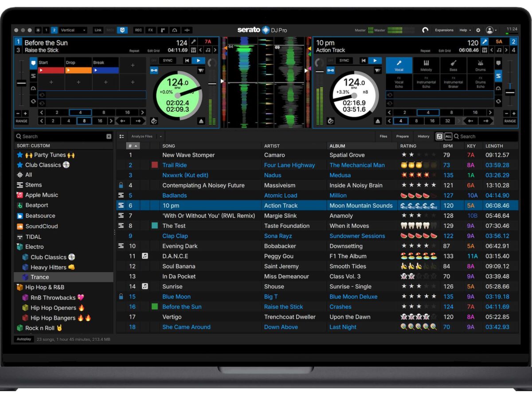Viewport: 532px width, 399px height.
Task: Sort by the # column header arrow
Action: (136, 146)
